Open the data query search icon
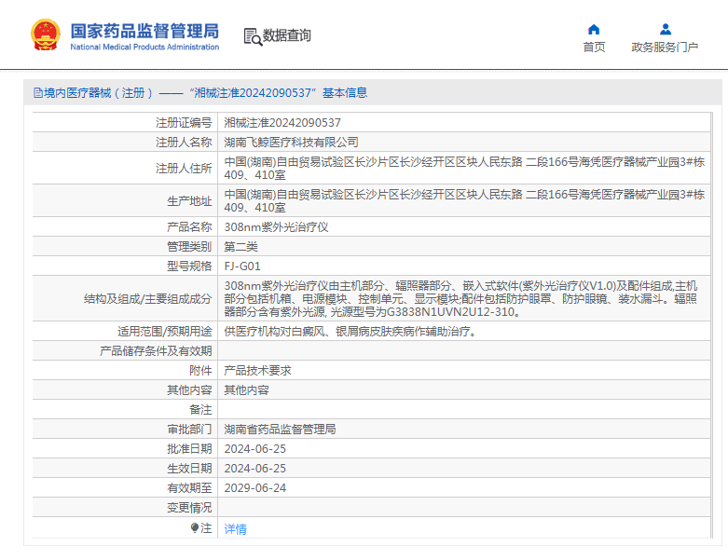The image size is (728, 560). coord(253,36)
